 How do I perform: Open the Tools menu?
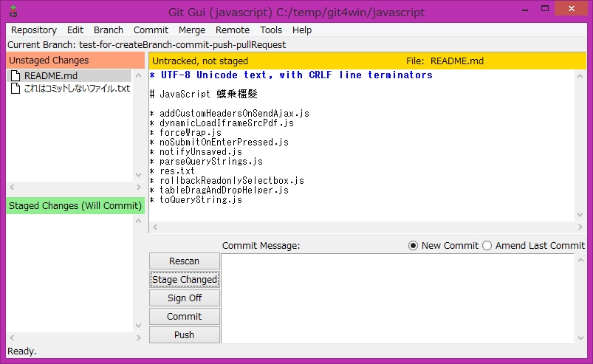271,30
